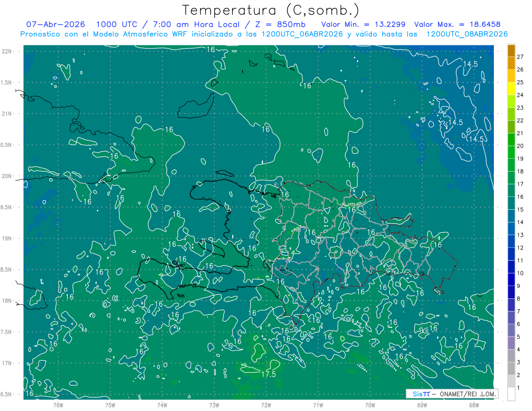The image size is (532, 411).
Task: Click the 17.5 contour label
Action: pyautogui.click(x=268, y=375)
